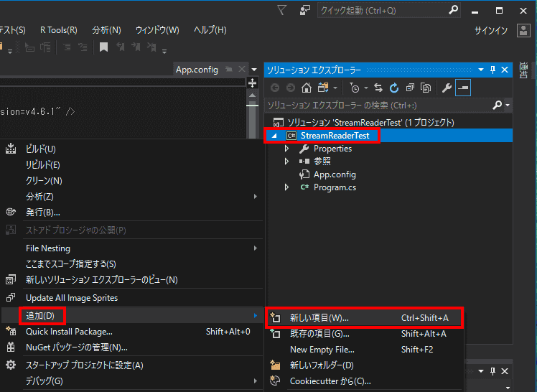Open dropdown next to pending changes filter
537x392 pixels.
point(366,88)
